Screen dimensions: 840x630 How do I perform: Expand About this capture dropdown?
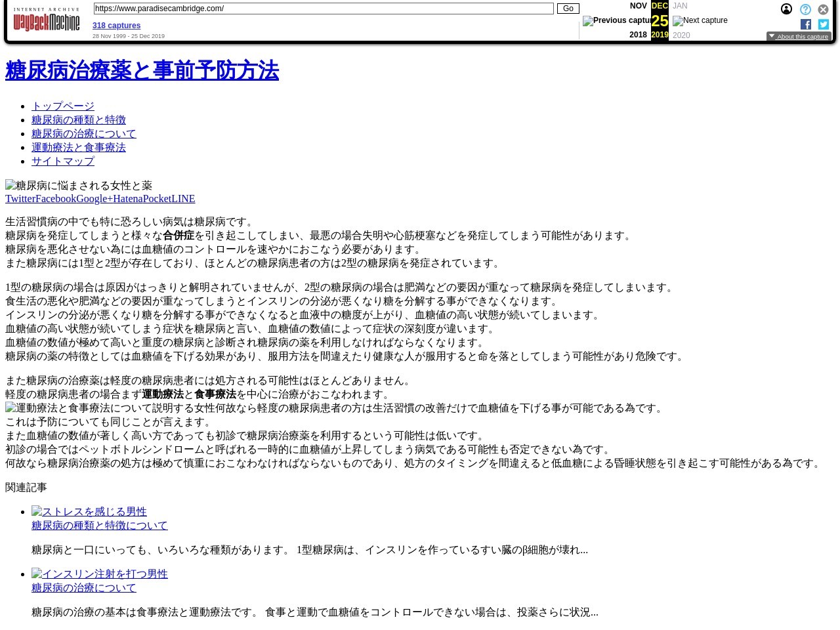click(x=799, y=36)
